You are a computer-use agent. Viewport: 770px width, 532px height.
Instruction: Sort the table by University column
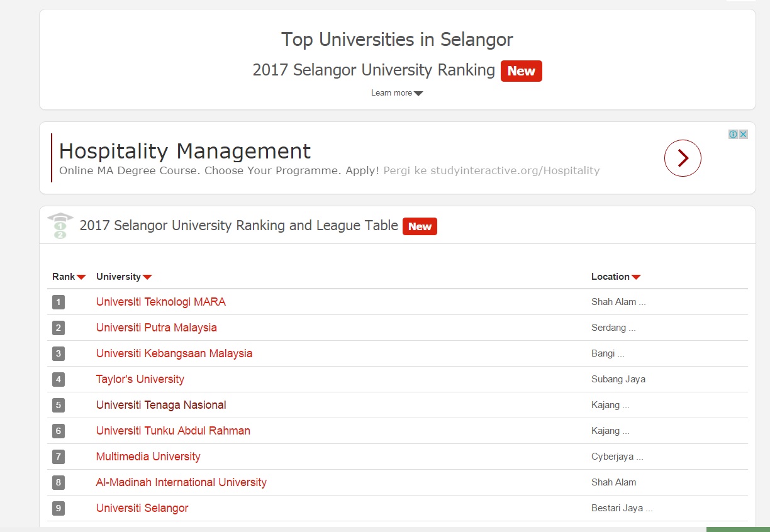pyautogui.click(x=124, y=277)
